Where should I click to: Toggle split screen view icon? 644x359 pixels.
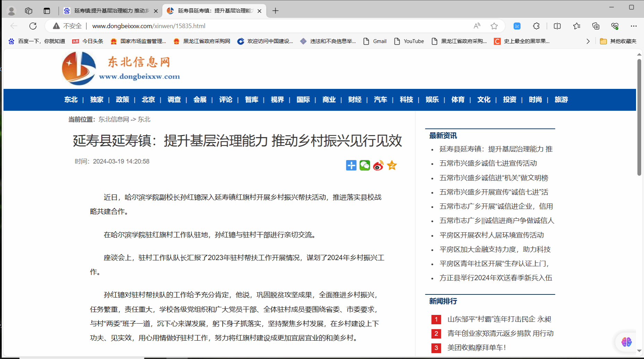tap(557, 26)
